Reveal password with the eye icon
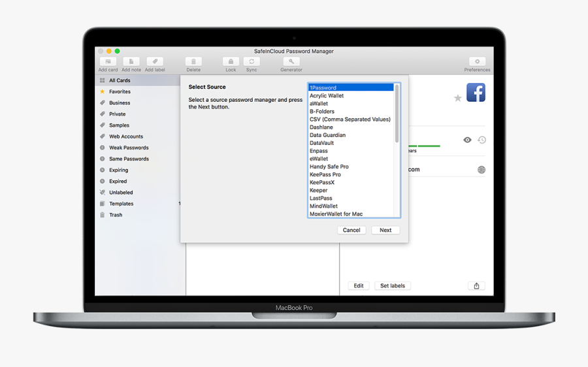588x367 pixels. pos(467,140)
